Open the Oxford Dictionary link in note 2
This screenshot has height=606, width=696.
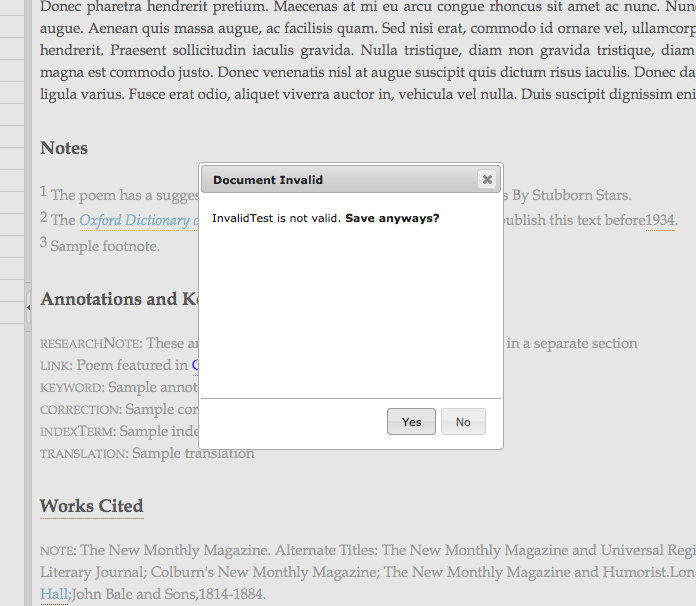pyautogui.click(x=139, y=220)
